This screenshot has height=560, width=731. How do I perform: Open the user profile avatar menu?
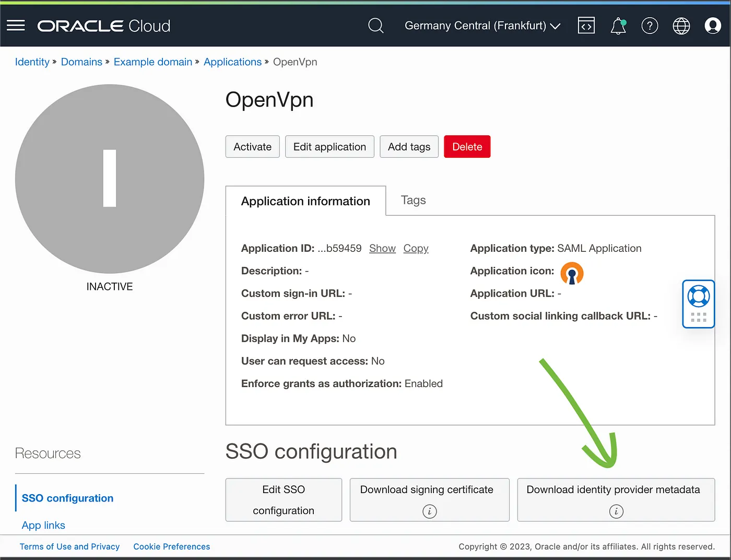(712, 26)
